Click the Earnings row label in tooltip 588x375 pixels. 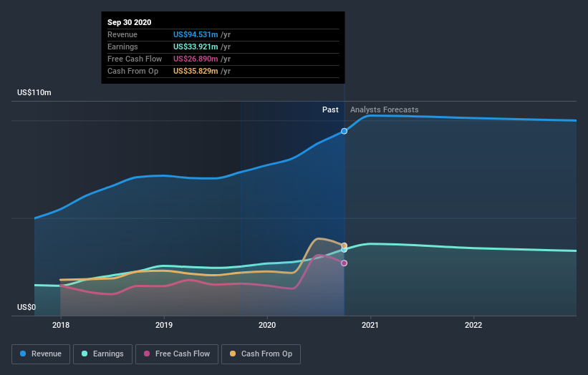pos(122,47)
